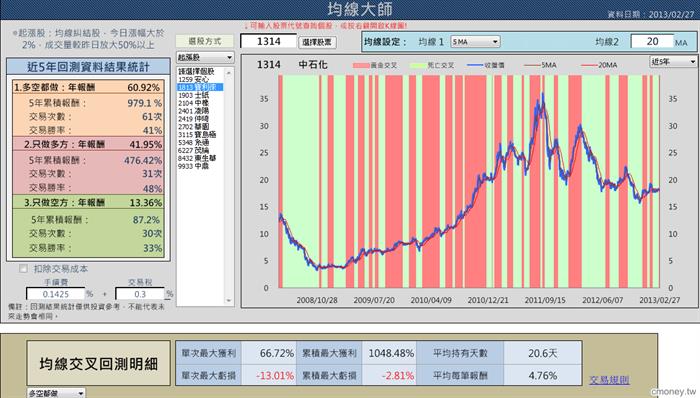Click the stock code field showing 1314
This screenshot has height=398, width=700.
click(x=268, y=41)
